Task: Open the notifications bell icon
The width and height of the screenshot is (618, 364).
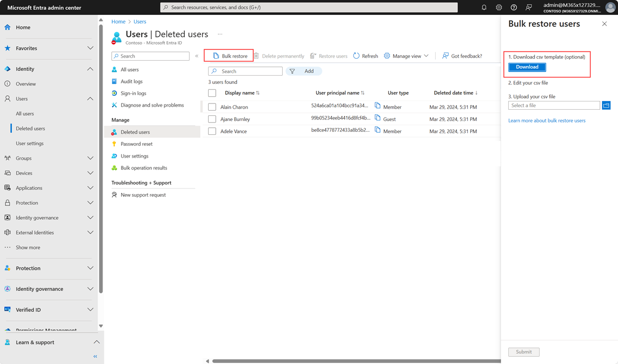Action: [484, 8]
